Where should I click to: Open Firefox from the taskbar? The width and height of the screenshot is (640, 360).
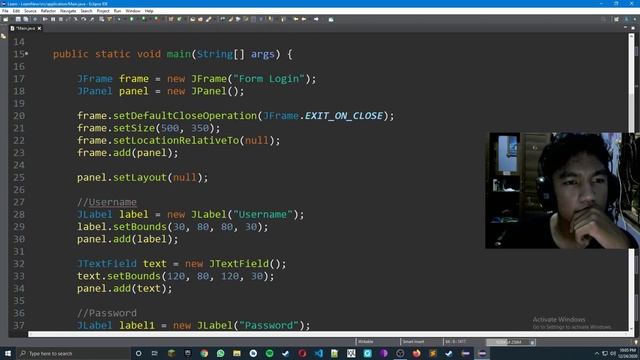(416, 353)
